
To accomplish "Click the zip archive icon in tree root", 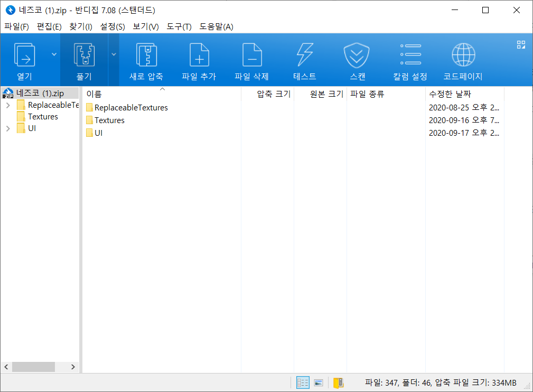I will 8,93.
